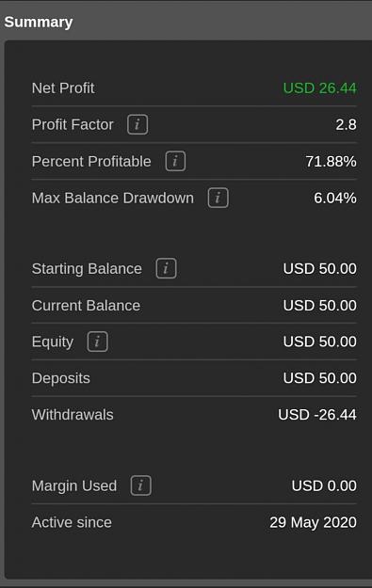The width and height of the screenshot is (372, 588).
Task: Click the Active since label
Action: pyautogui.click(x=72, y=522)
